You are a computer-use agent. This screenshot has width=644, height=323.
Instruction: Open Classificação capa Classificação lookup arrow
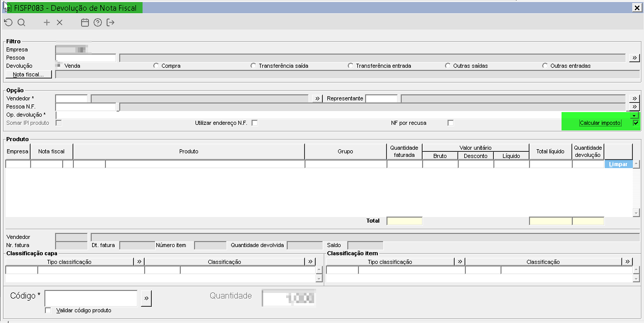pyautogui.click(x=310, y=262)
